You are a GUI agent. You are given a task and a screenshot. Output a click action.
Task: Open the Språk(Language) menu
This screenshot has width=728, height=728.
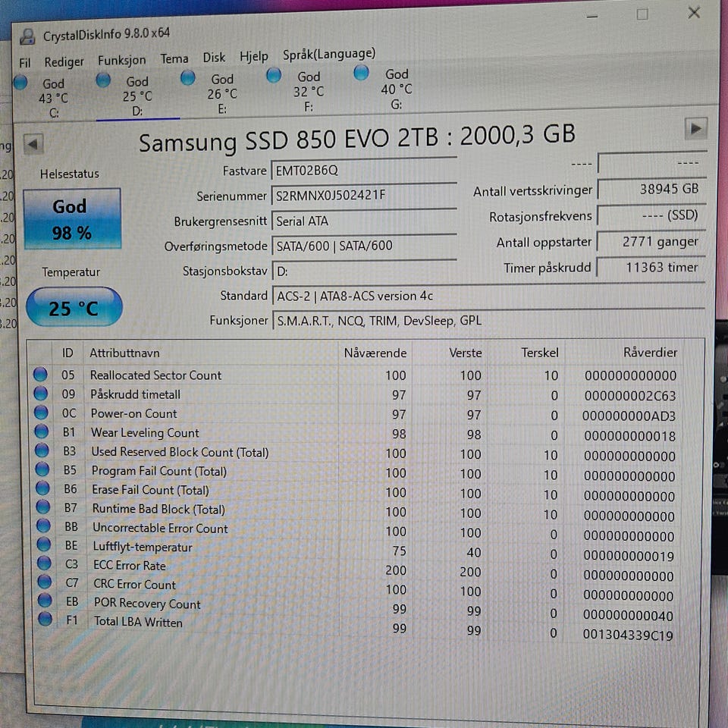click(x=329, y=55)
